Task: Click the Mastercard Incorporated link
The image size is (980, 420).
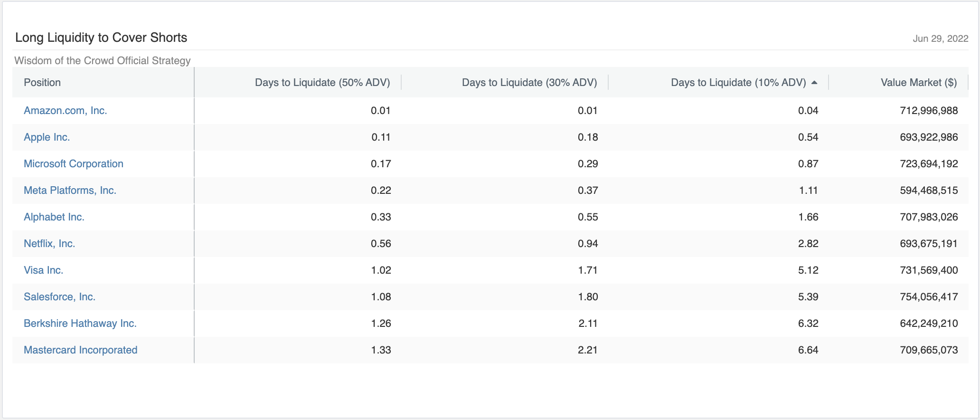Action: point(81,350)
